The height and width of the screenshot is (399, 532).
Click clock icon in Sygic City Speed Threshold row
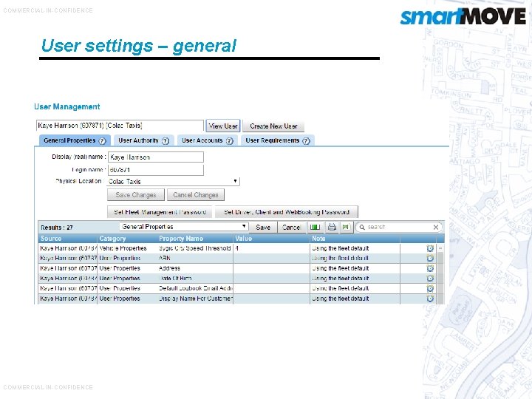pyautogui.click(x=430, y=248)
